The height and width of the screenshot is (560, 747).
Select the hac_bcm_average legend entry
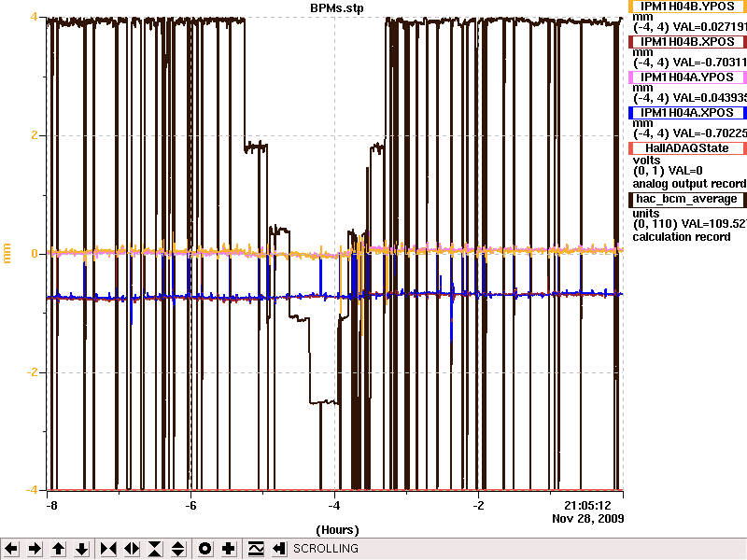click(x=687, y=199)
